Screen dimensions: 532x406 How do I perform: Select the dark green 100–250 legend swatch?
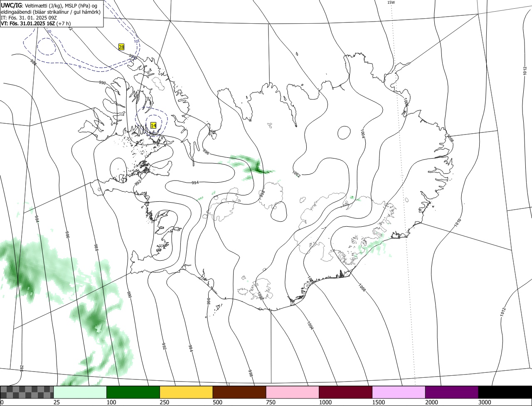click(133, 392)
